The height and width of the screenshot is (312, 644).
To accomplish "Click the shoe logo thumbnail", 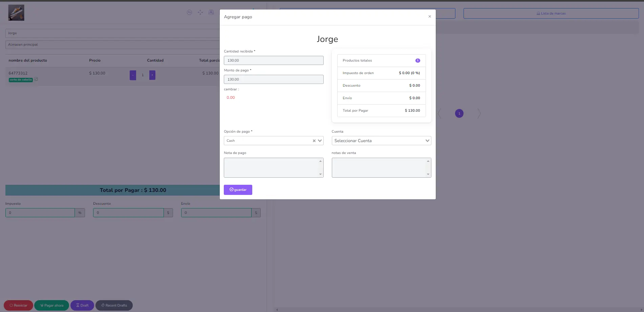I will [16, 13].
